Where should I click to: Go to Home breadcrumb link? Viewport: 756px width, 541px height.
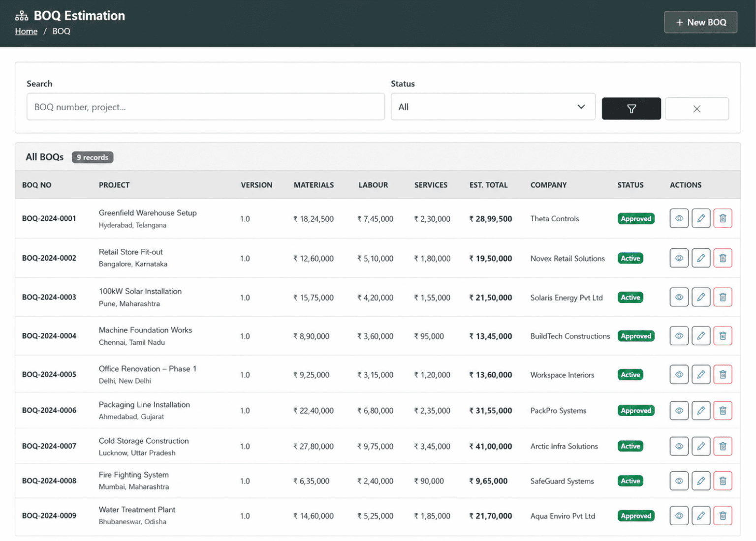pyautogui.click(x=26, y=31)
